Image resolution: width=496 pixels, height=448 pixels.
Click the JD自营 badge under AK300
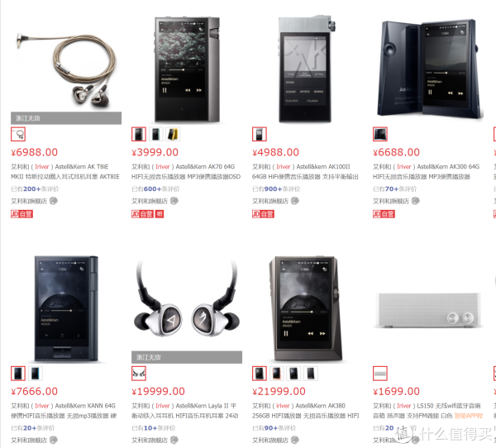(x=384, y=214)
